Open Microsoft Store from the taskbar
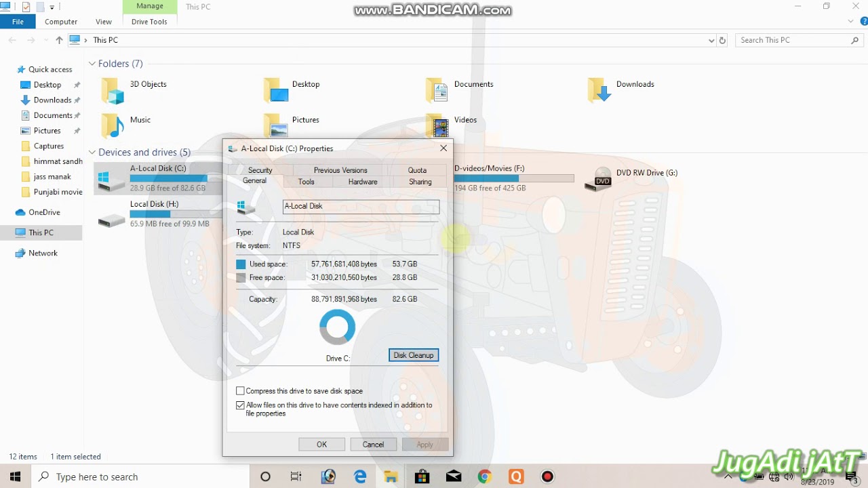The image size is (868, 488). [x=422, y=476]
